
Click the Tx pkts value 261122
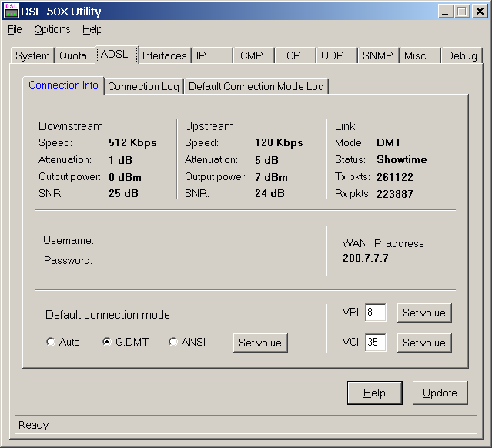[395, 177]
